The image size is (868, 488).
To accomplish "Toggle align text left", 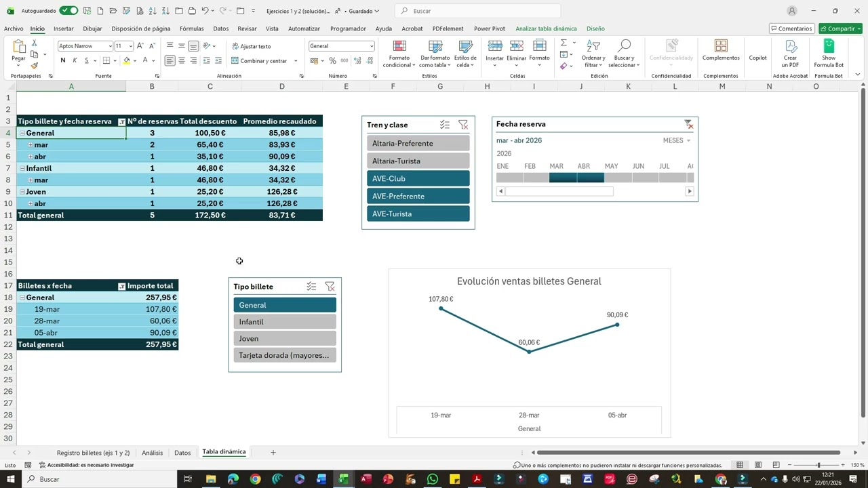I will click(x=170, y=60).
